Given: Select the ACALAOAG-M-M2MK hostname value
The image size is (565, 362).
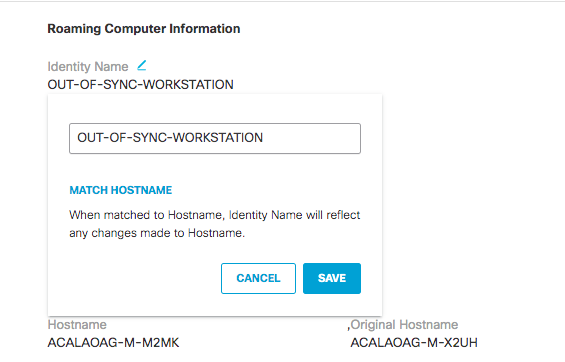Looking at the screenshot, I should [x=114, y=343].
